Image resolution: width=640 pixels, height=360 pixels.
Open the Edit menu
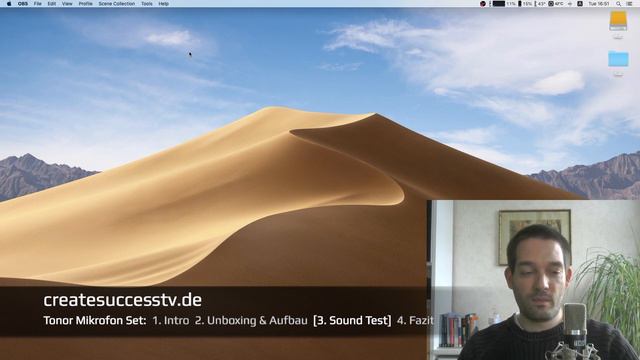pyautogui.click(x=51, y=4)
